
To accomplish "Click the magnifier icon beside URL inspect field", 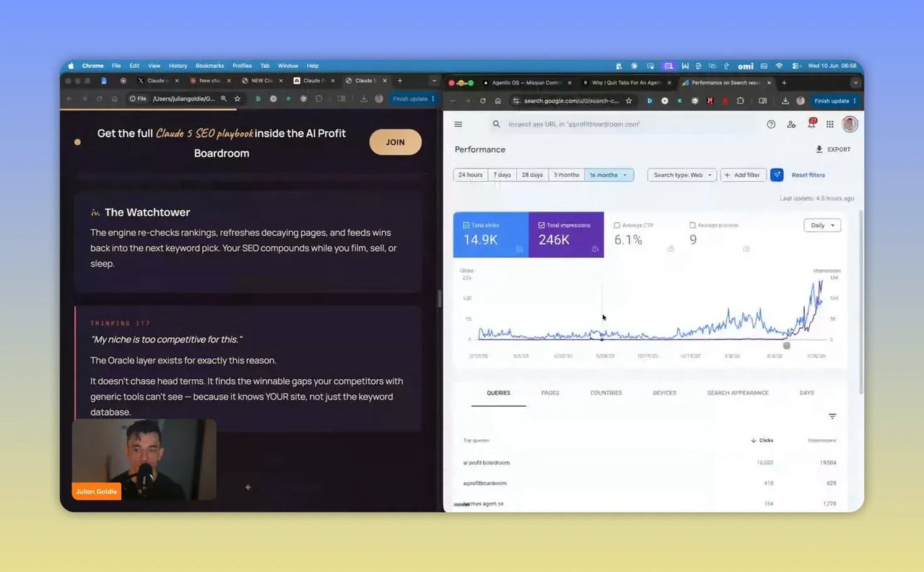I will pyautogui.click(x=496, y=124).
